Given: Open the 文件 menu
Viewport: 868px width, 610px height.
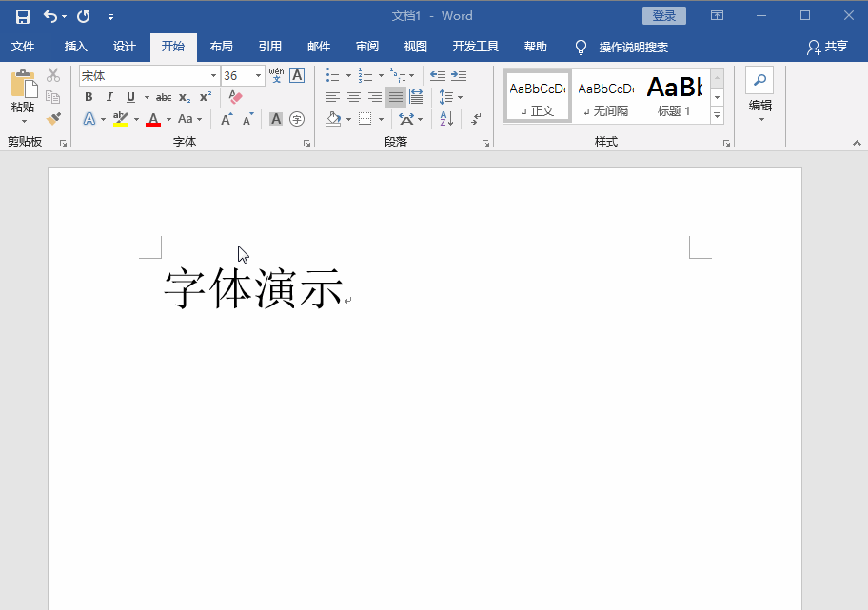Looking at the screenshot, I should point(24,46).
